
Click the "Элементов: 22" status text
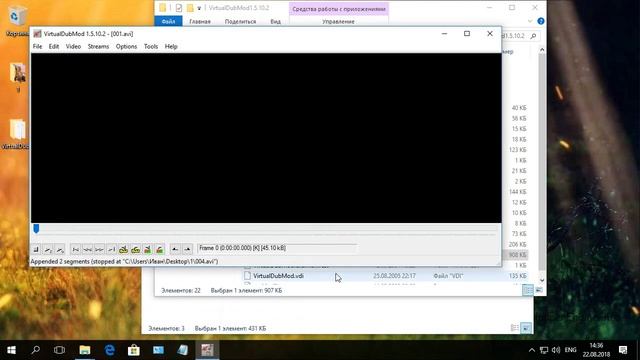[x=181, y=291]
